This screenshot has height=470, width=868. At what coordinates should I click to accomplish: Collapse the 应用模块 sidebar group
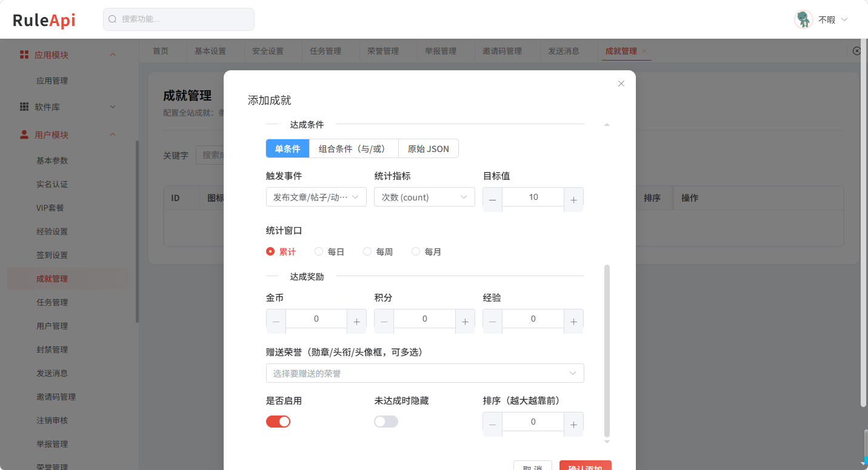point(112,55)
